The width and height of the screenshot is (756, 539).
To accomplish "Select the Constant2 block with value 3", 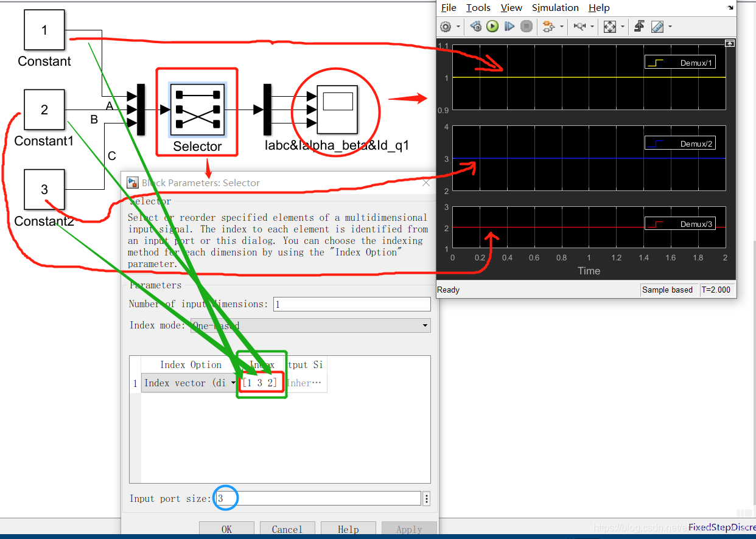I will [x=44, y=190].
